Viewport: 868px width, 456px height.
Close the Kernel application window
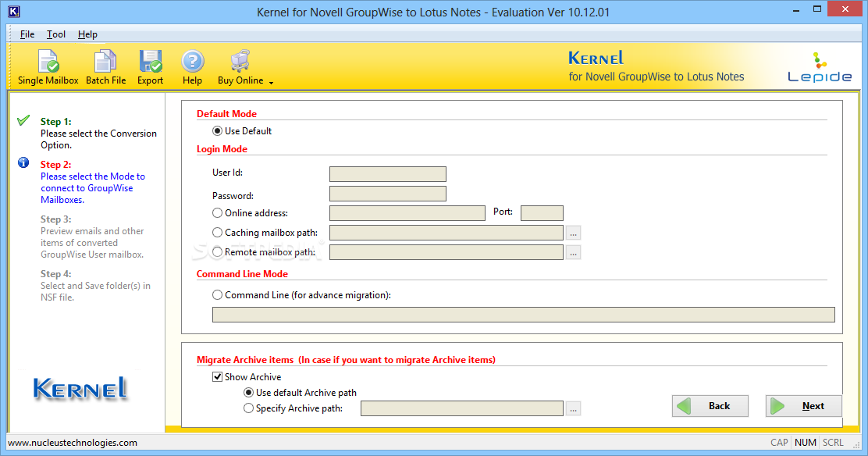pyautogui.click(x=845, y=9)
